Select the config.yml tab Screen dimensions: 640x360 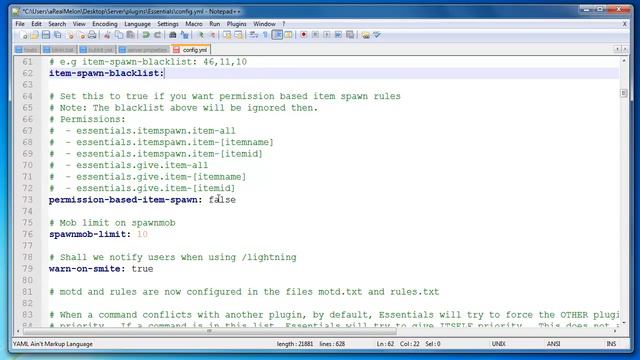click(x=191, y=50)
